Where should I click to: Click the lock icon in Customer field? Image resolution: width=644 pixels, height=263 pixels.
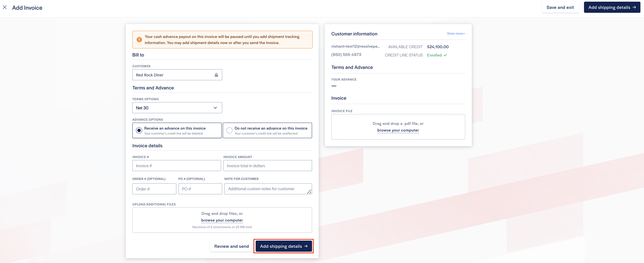pos(216,75)
